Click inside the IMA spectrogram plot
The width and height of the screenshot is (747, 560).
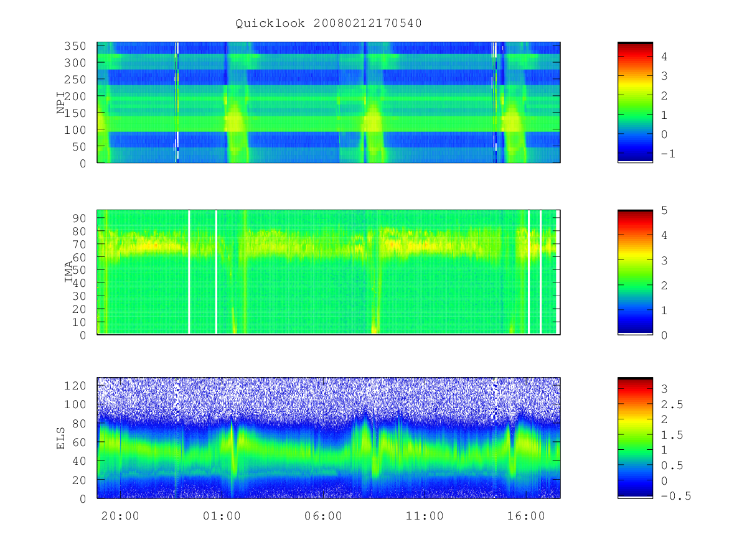pyautogui.click(x=329, y=273)
